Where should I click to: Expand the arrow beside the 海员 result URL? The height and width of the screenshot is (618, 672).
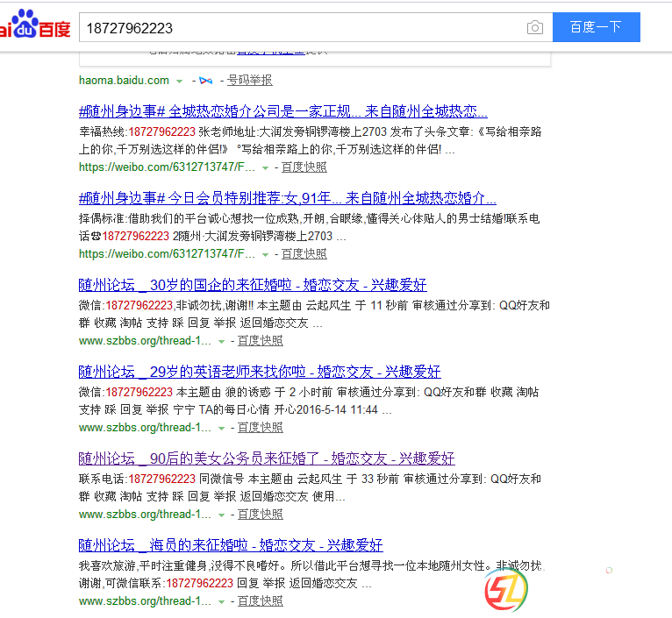click(222, 601)
